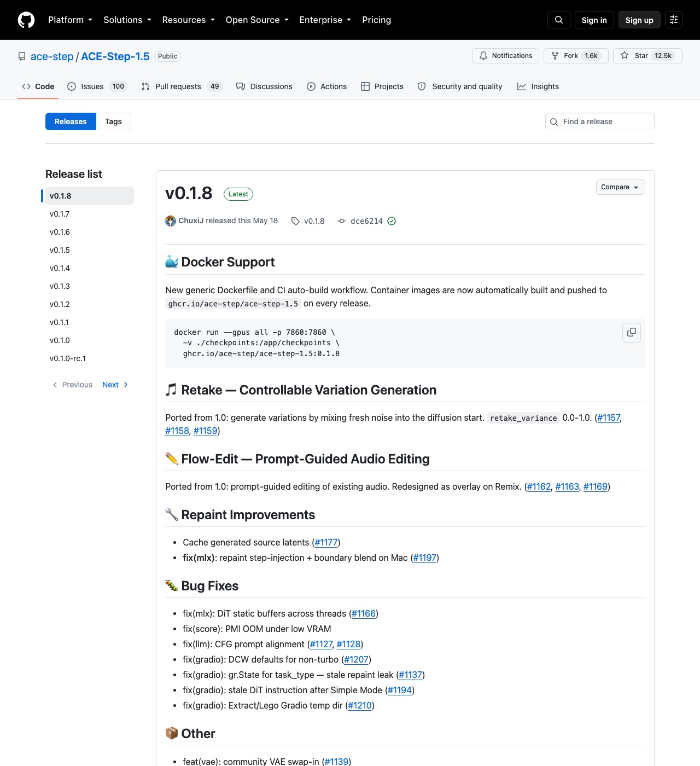Screen dimensions: 700x766
Task: Open the ace-step owner link
Action: pyautogui.click(x=52, y=56)
